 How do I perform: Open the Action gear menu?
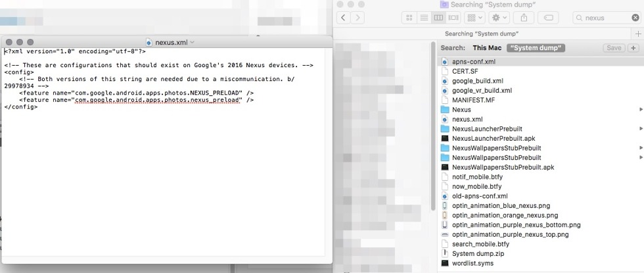(499, 18)
